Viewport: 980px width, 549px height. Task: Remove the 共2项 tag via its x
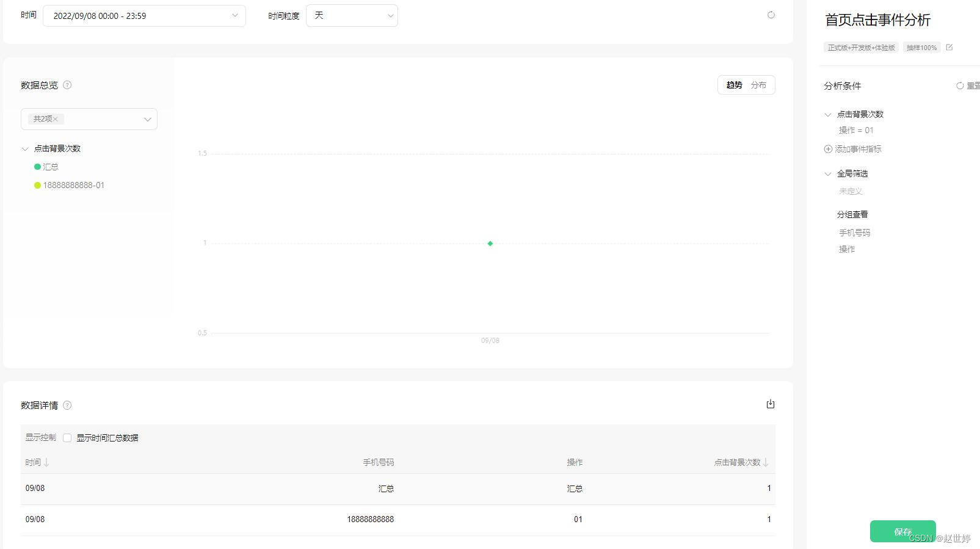coord(55,119)
